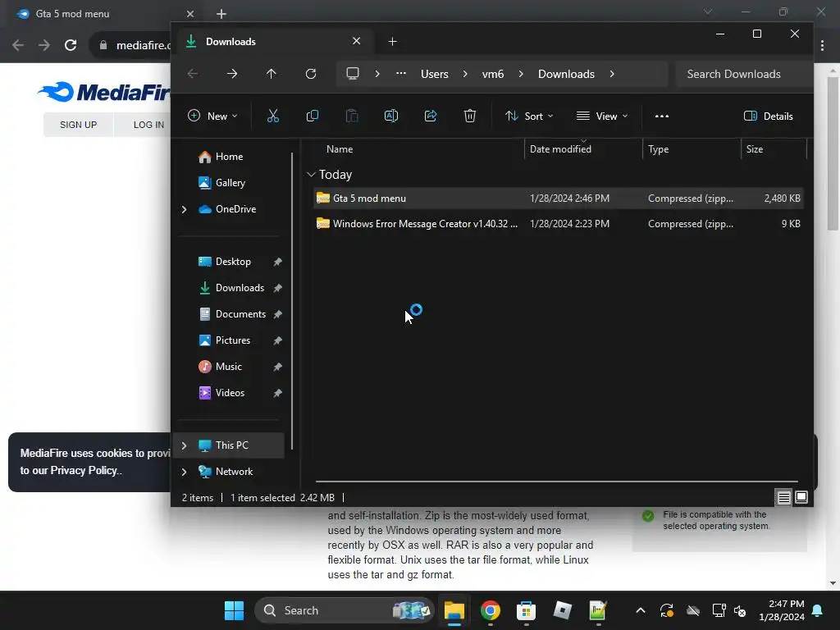Select Gta 5 mod menu zip file
The width and height of the screenshot is (840, 630).
pyautogui.click(x=557, y=199)
